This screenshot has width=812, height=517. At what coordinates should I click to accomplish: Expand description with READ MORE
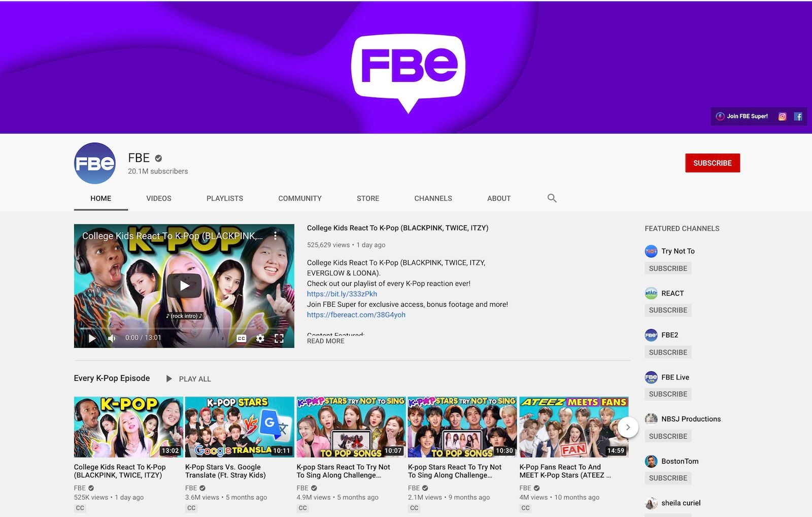tap(326, 341)
